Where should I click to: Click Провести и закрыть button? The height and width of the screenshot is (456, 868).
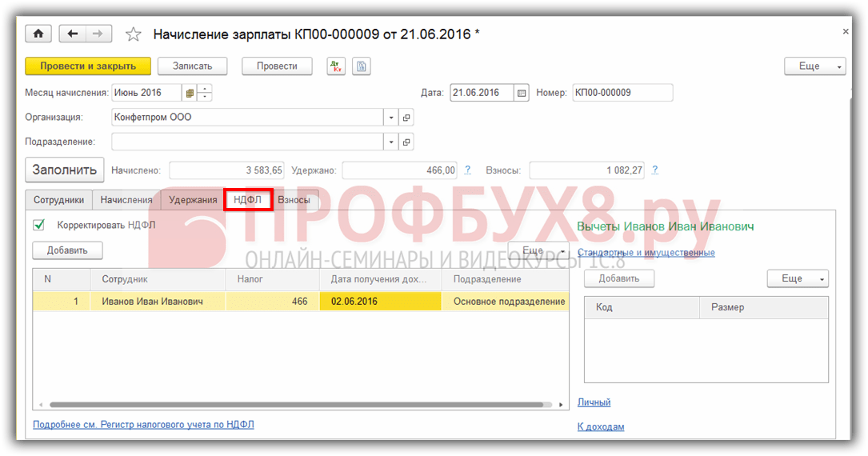coord(88,66)
